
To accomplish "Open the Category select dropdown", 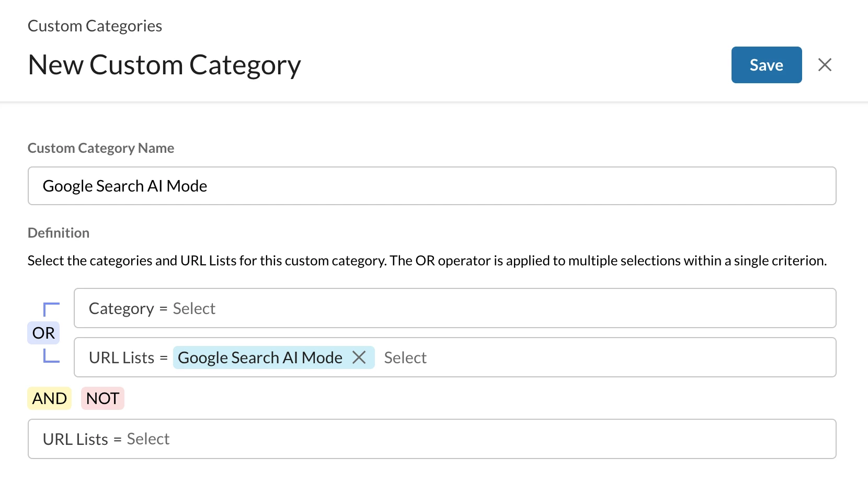I will pyautogui.click(x=194, y=308).
